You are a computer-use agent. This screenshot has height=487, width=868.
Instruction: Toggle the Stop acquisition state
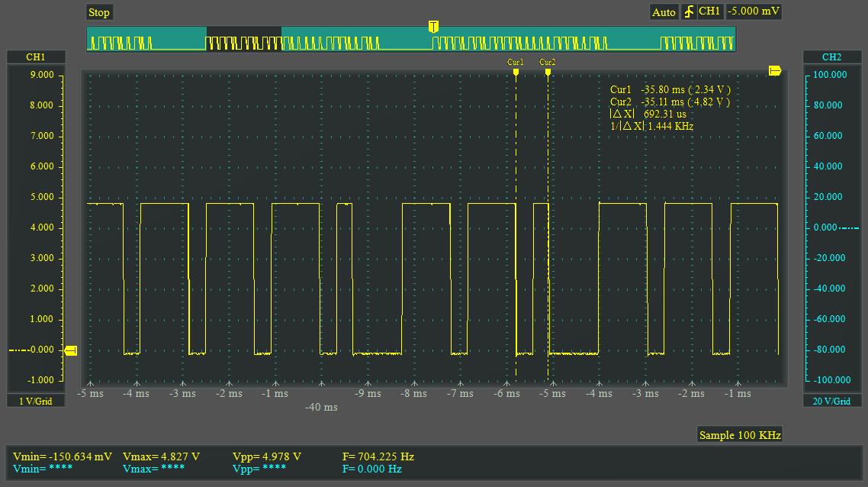[x=99, y=12]
